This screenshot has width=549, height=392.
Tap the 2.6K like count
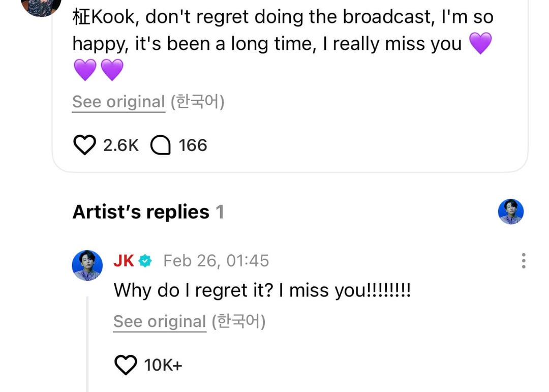click(121, 146)
